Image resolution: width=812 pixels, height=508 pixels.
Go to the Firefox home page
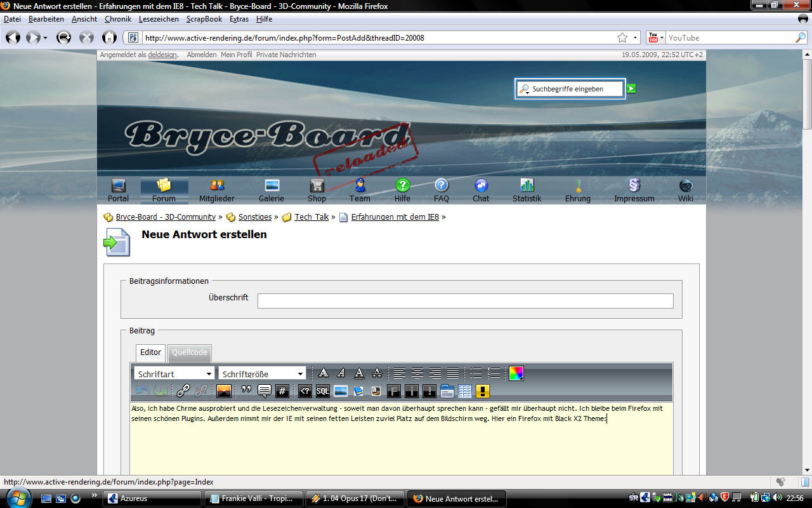point(109,37)
